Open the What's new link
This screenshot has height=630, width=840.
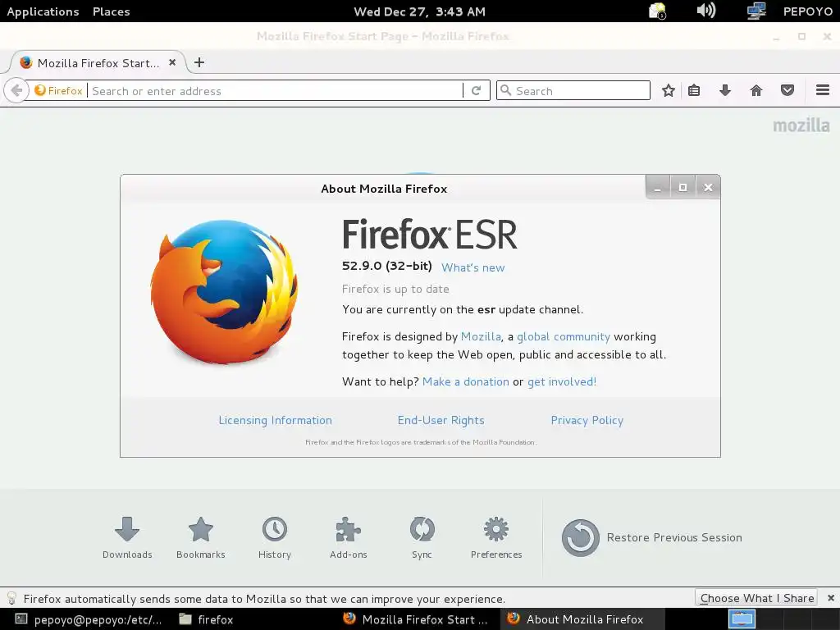click(x=473, y=267)
